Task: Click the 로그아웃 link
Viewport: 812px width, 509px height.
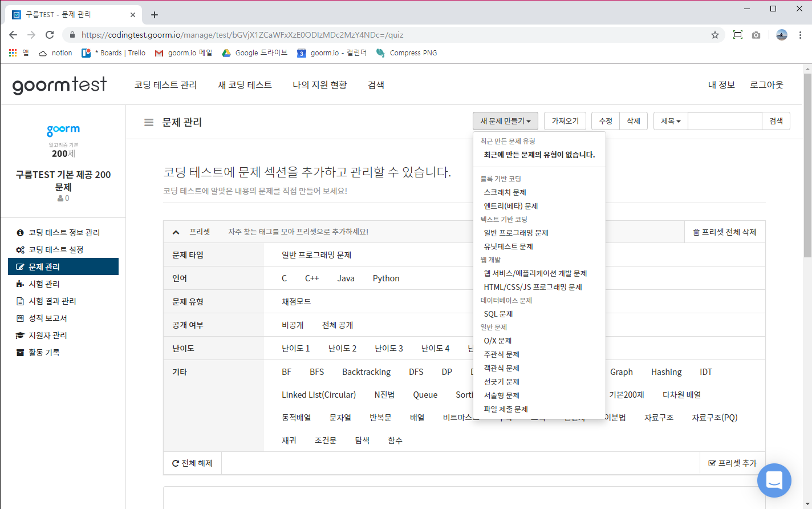Action: pos(767,84)
